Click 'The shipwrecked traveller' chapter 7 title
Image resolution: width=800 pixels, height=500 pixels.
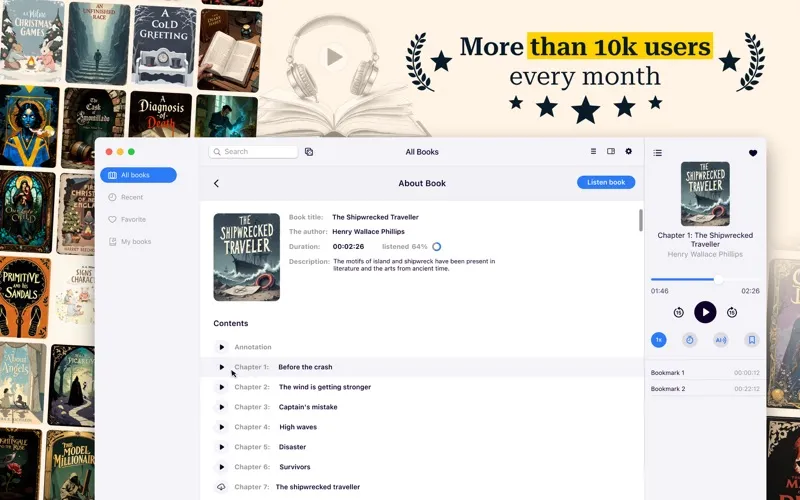pos(318,487)
